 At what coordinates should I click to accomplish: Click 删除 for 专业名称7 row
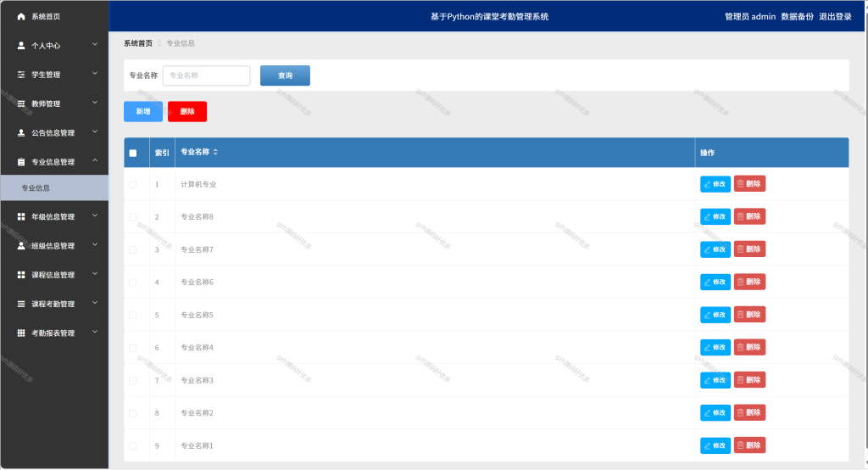point(749,249)
